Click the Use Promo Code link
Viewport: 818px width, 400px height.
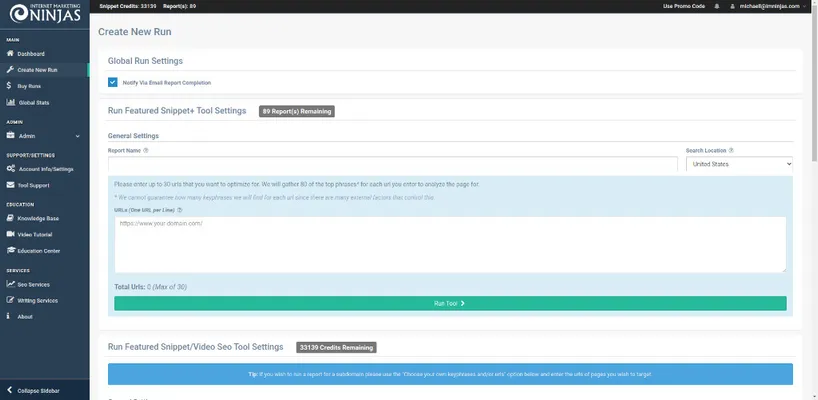coord(684,6)
